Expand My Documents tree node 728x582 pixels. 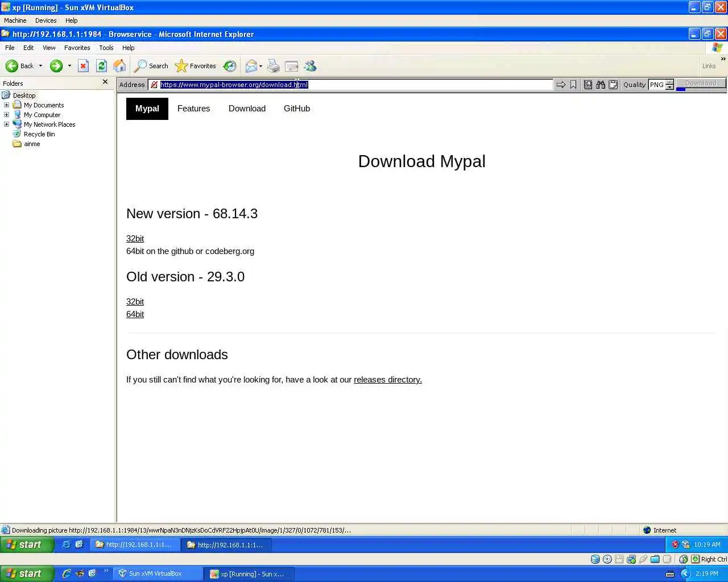point(6,105)
